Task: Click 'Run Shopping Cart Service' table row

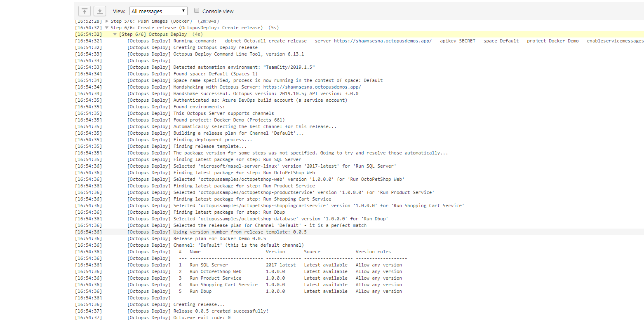Action: click(x=223, y=285)
